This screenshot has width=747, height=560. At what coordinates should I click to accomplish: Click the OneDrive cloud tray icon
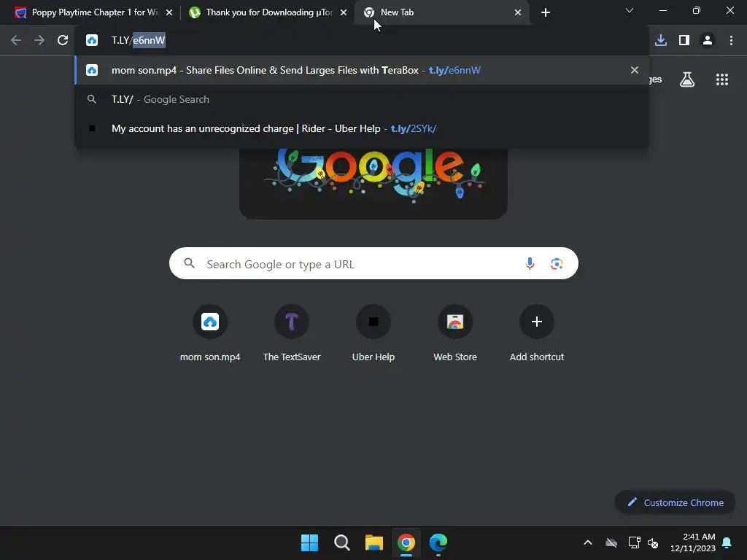[611, 542]
